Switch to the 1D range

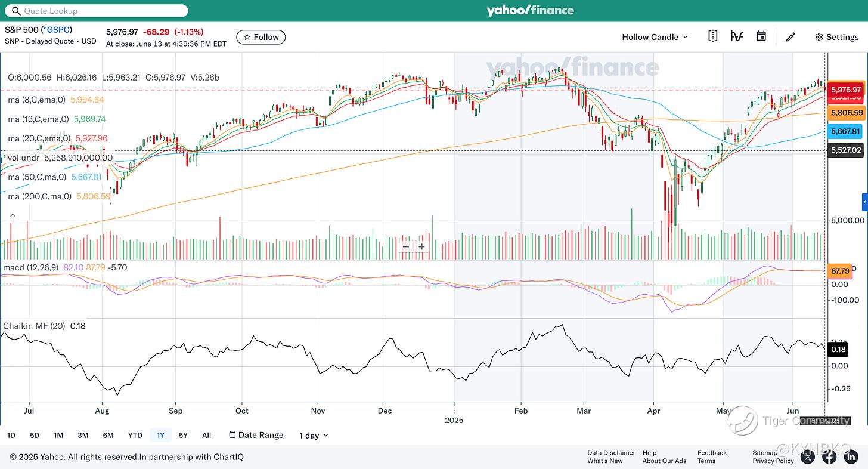click(11, 435)
